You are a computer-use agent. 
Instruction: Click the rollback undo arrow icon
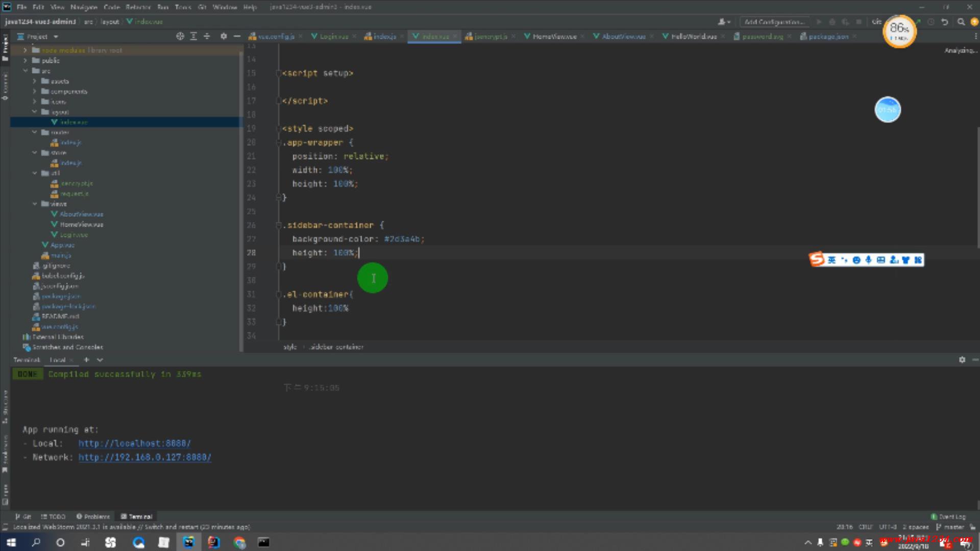(945, 22)
